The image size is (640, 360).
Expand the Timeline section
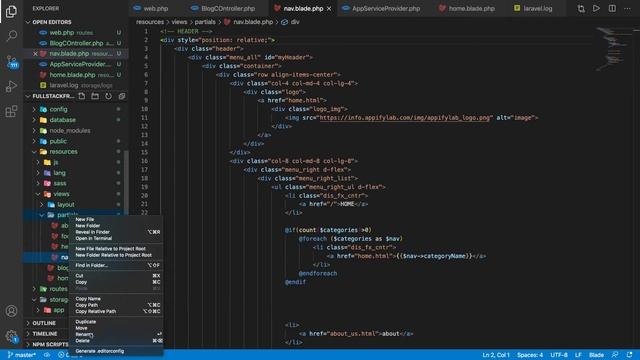pyautogui.click(x=44, y=334)
